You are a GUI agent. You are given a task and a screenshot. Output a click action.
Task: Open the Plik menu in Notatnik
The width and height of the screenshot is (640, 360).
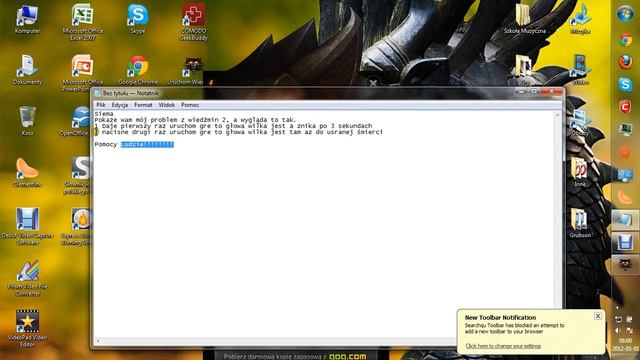101,105
